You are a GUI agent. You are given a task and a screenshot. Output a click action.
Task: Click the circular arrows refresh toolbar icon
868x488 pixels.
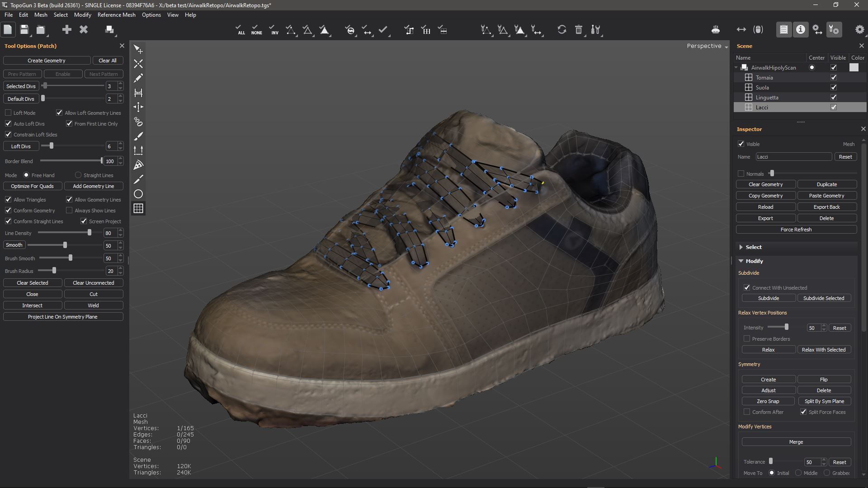point(561,30)
